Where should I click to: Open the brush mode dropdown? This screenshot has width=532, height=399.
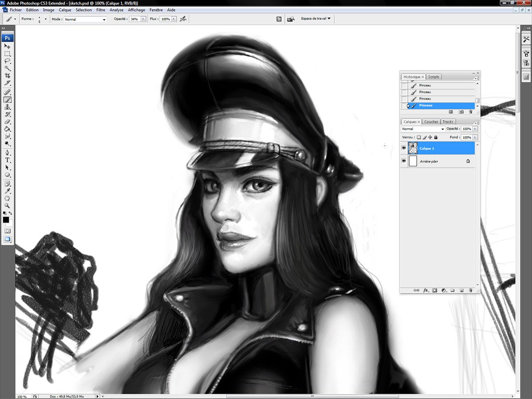tap(85, 20)
